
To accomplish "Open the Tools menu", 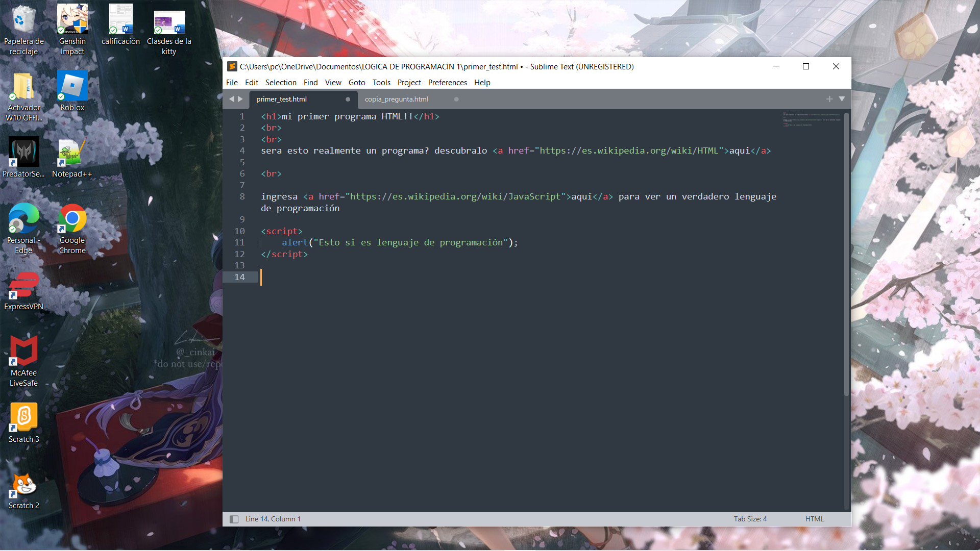I will (x=381, y=83).
